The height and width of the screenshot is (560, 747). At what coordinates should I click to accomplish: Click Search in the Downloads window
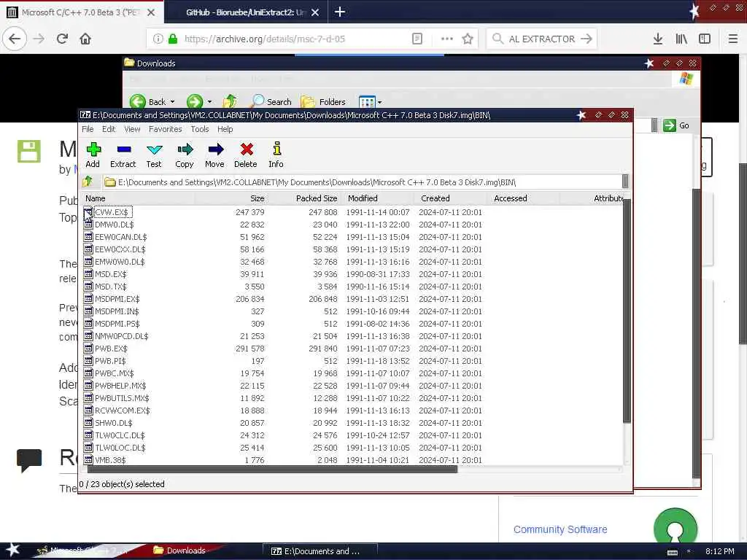[271, 101]
